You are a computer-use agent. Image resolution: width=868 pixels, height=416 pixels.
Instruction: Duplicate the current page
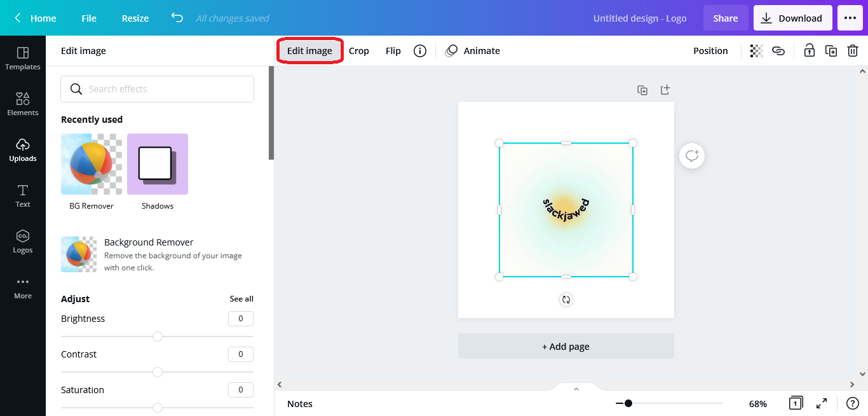coord(642,90)
